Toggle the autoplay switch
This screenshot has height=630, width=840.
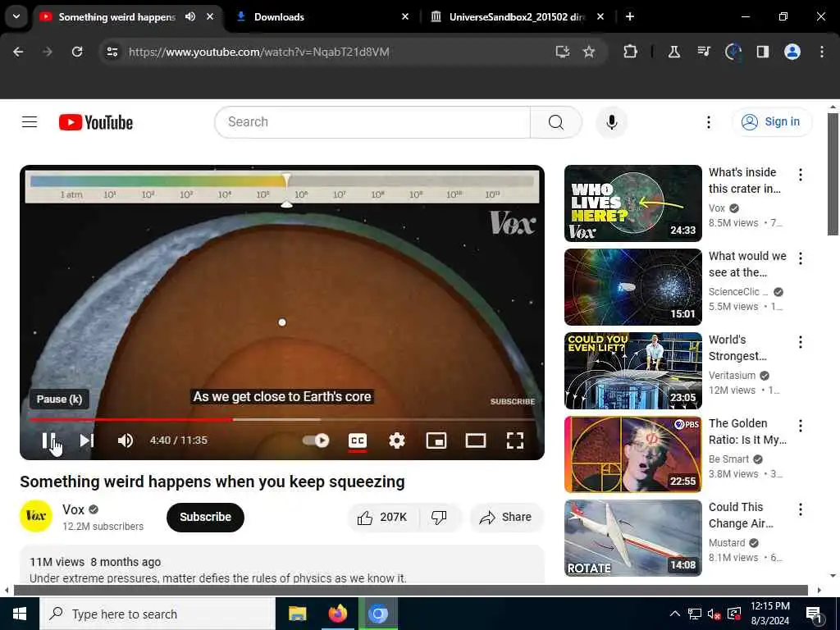click(x=316, y=441)
